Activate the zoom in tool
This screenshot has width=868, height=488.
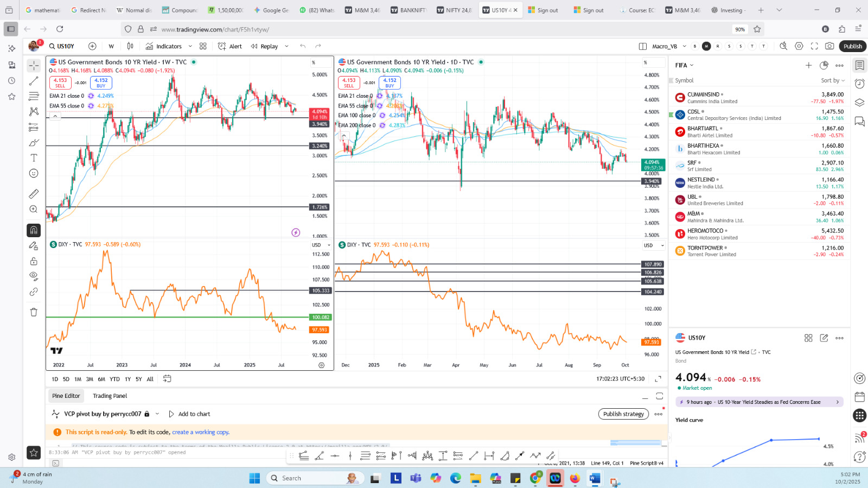pos(34,209)
